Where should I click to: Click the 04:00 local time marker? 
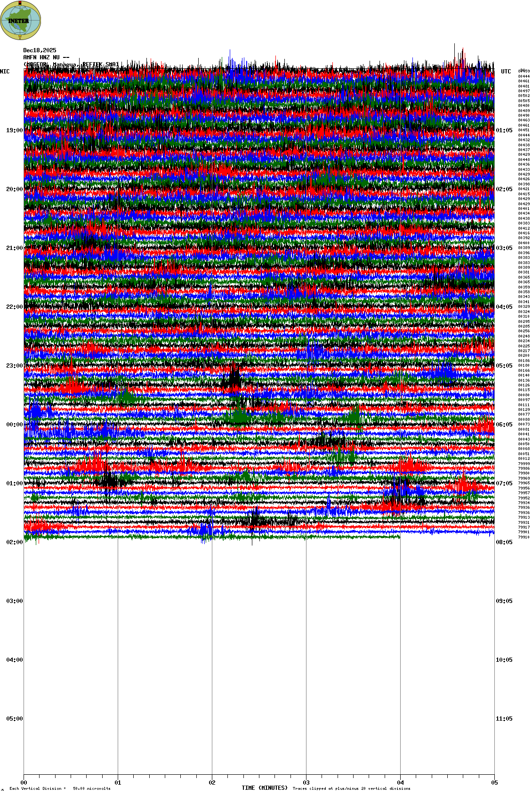click(x=14, y=660)
